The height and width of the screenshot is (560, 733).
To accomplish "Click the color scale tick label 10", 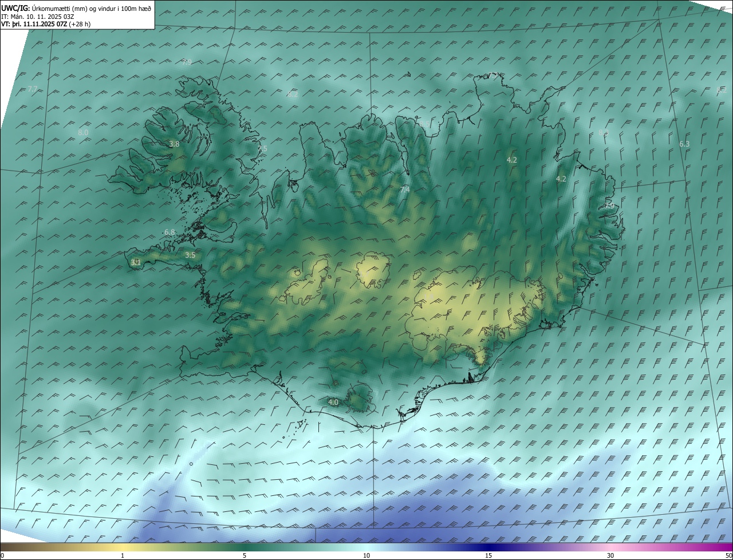I will [x=366, y=556].
